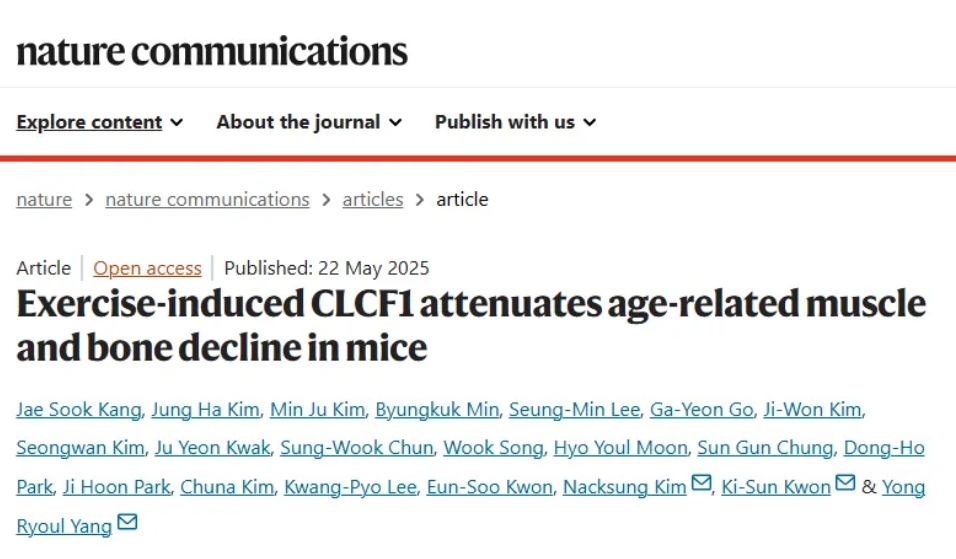Screen dimensions: 956x559
Task: Click the envelope icon next to Ki-Sun Kwon
Action: pyautogui.click(x=845, y=483)
